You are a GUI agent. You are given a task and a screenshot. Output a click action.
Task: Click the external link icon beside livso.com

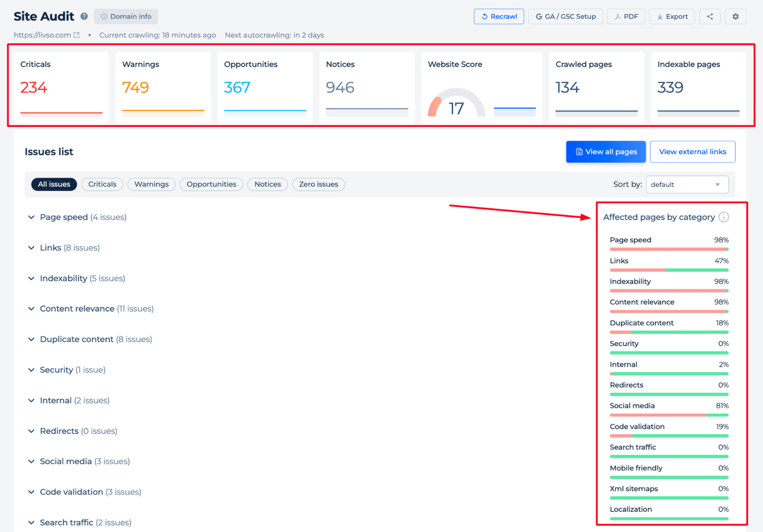coord(76,35)
